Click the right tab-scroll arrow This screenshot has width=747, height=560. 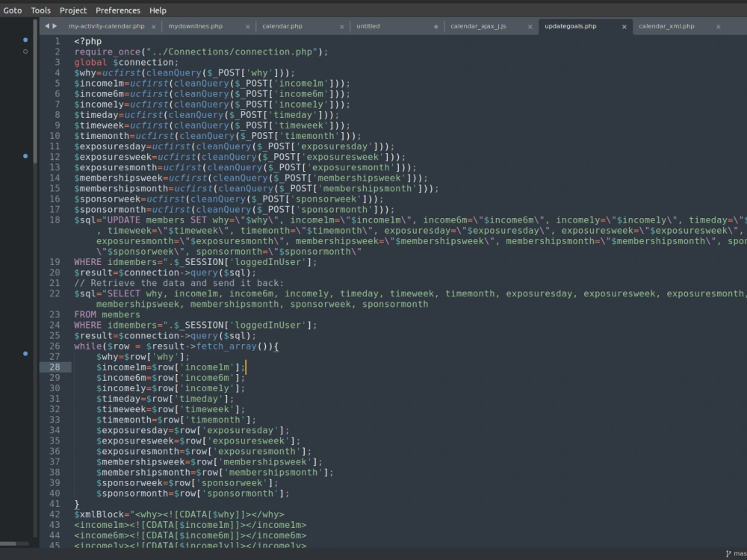tap(55, 26)
